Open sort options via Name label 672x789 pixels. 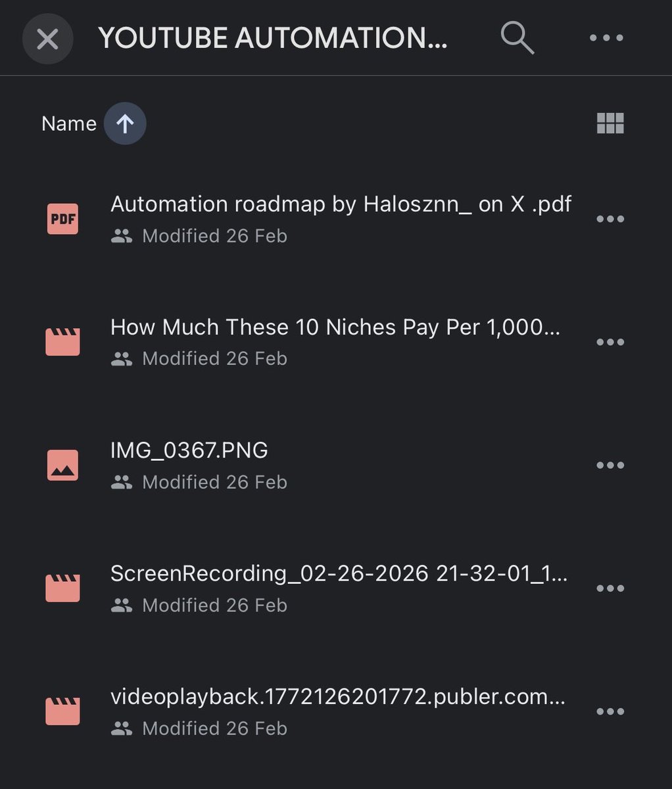pyautogui.click(x=68, y=124)
